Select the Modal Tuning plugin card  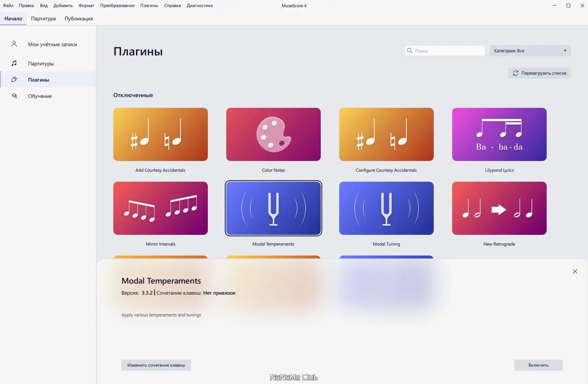[x=386, y=208]
